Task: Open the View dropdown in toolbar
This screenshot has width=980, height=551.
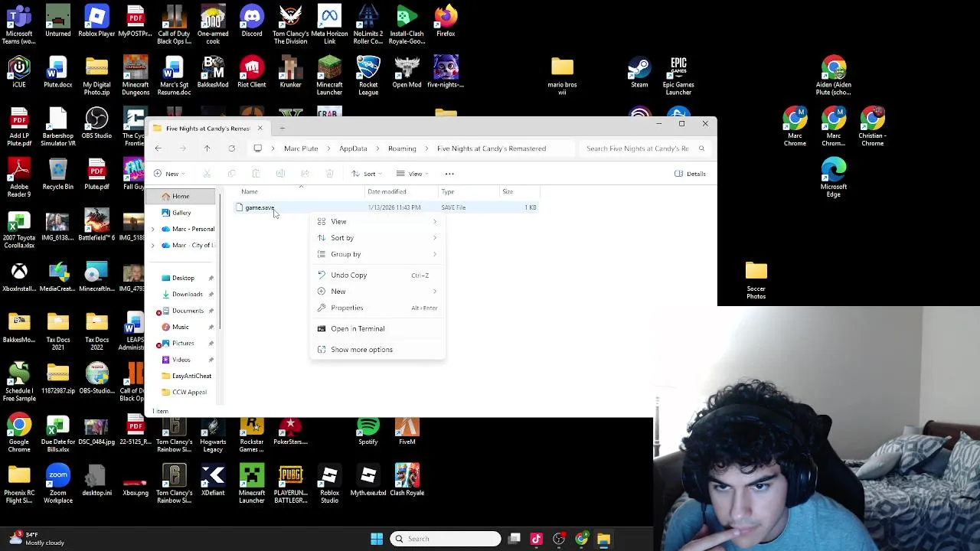Action: [413, 174]
